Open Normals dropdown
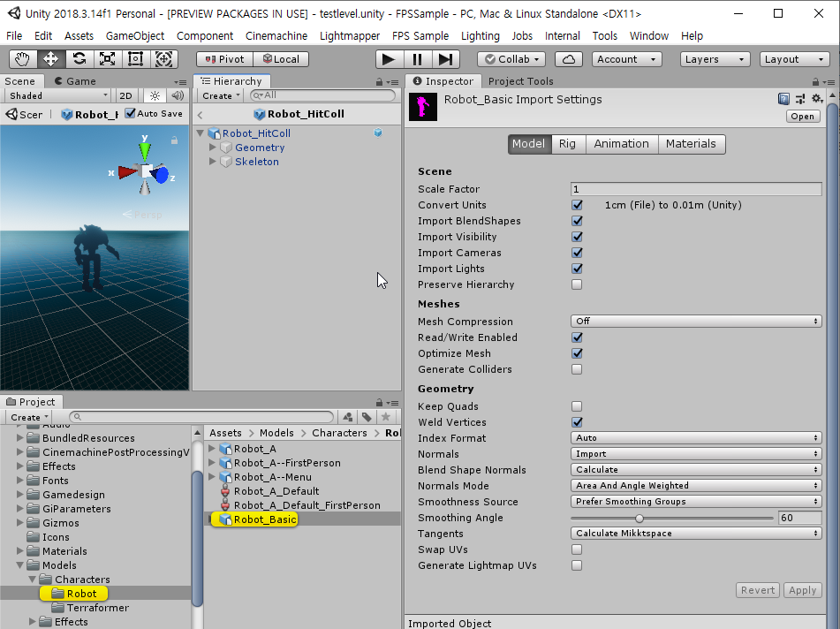Image resolution: width=840 pixels, height=629 pixels. point(696,454)
